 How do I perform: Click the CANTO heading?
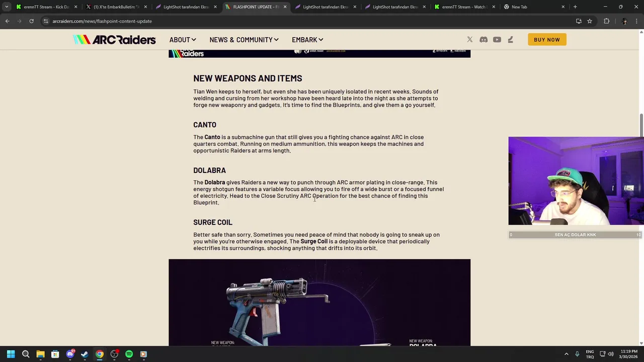pos(205,125)
